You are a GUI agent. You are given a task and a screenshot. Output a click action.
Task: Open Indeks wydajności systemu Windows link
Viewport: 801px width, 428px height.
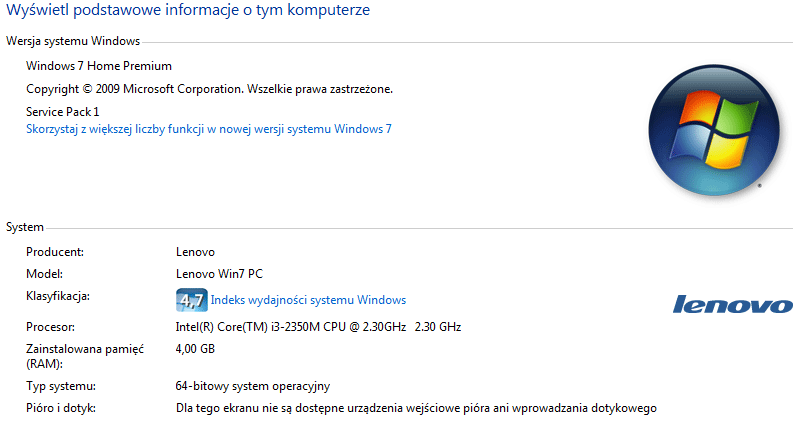(308, 300)
